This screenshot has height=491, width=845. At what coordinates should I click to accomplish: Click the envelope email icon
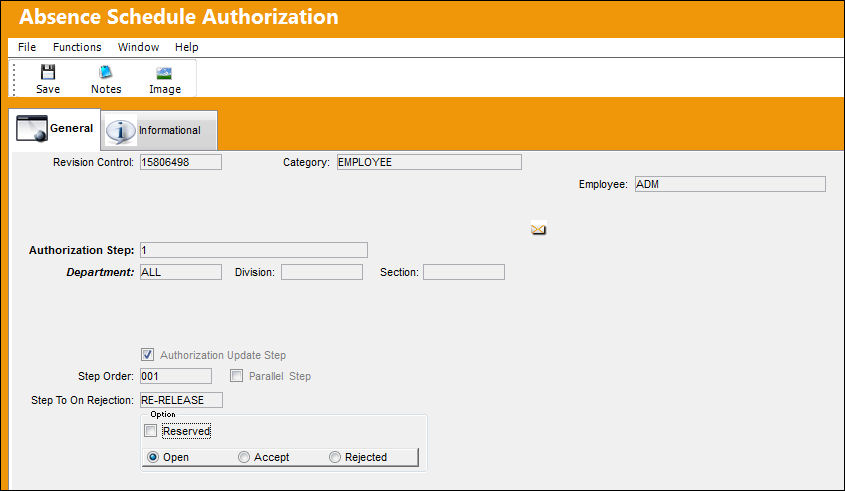[538, 229]
